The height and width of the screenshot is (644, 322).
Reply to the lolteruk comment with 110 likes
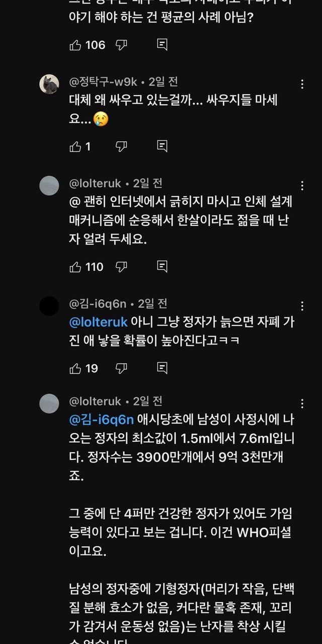[x=162, y=267]
